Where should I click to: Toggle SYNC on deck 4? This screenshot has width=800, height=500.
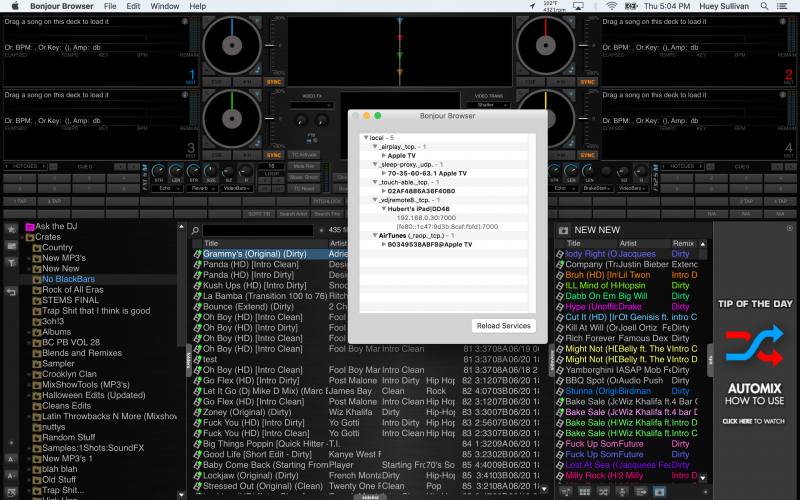(x=586, y=155)
